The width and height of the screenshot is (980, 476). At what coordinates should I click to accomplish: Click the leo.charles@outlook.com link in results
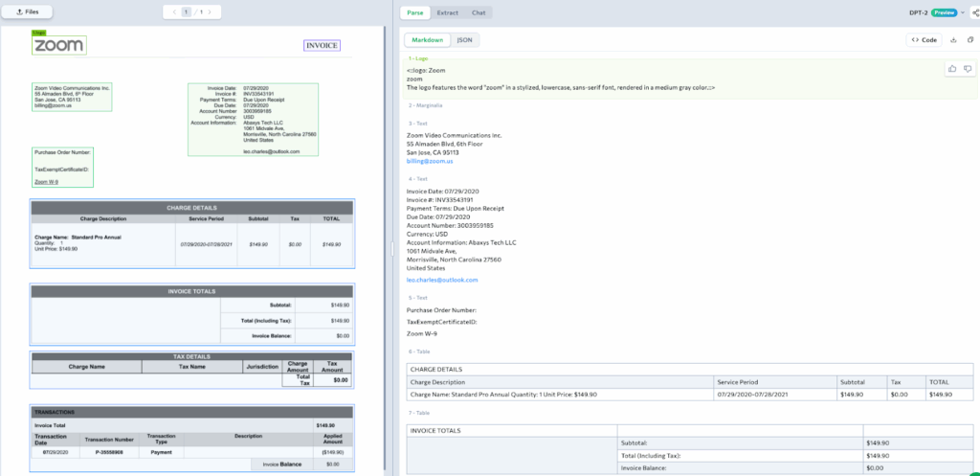point(442,280)
